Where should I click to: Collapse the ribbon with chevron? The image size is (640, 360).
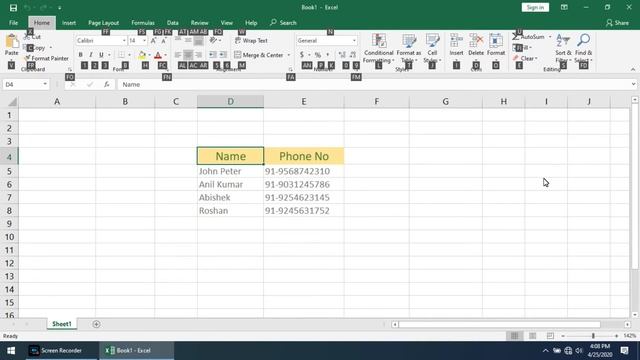tap(633, 69)
